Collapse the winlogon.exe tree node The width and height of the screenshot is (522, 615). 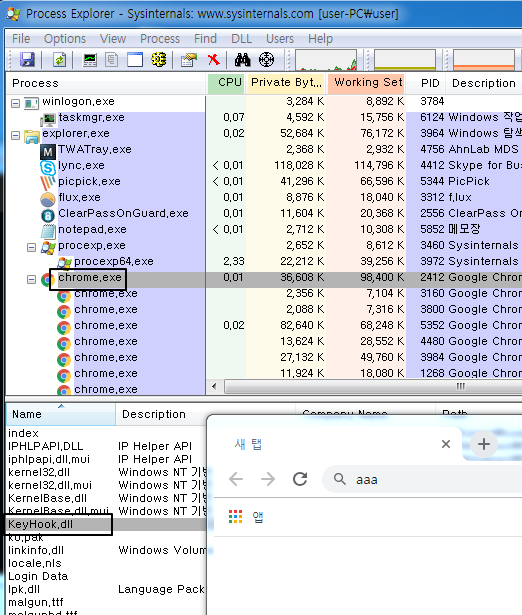tap(15, 104)
